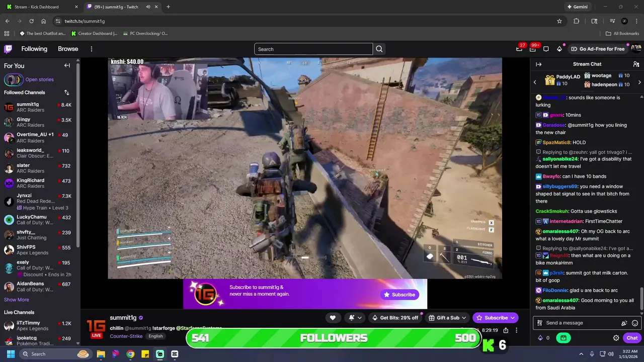Click the summit1g stream video player
644x362 pixels.
[305, 168]
